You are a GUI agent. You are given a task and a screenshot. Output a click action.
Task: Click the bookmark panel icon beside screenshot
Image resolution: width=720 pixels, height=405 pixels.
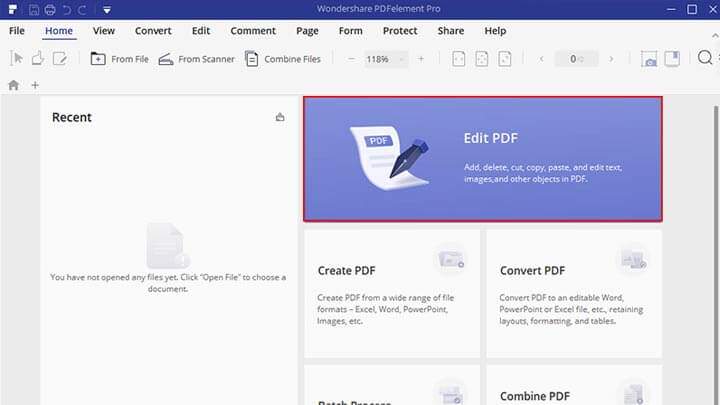tap(672, 58)
